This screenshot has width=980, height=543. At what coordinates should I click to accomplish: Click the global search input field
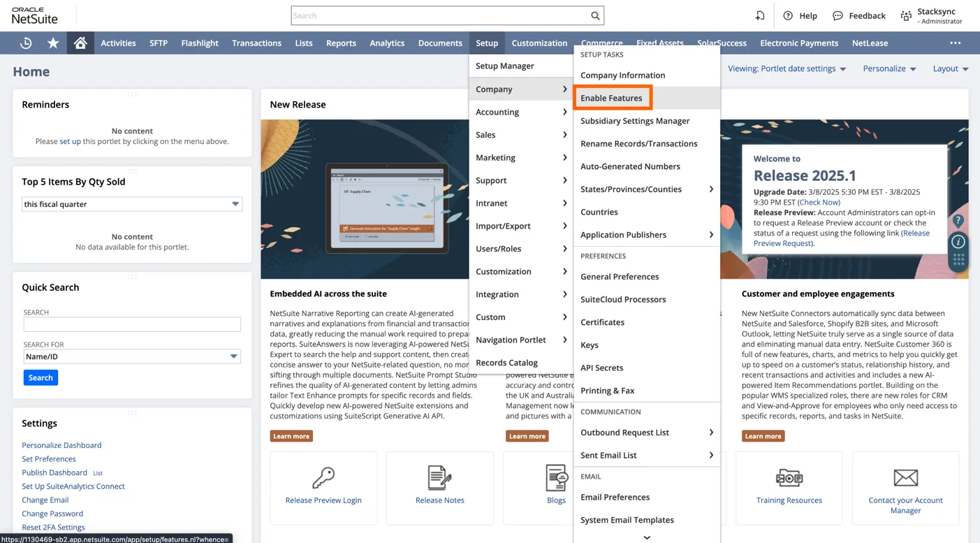click(x=439, y=15)
